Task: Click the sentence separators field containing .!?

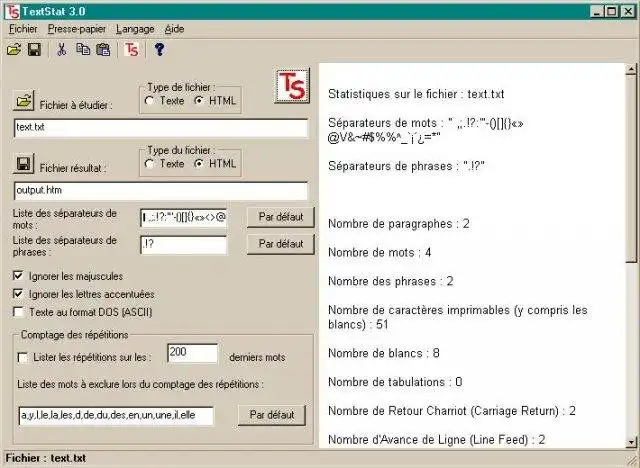Action: click(184, 245)
